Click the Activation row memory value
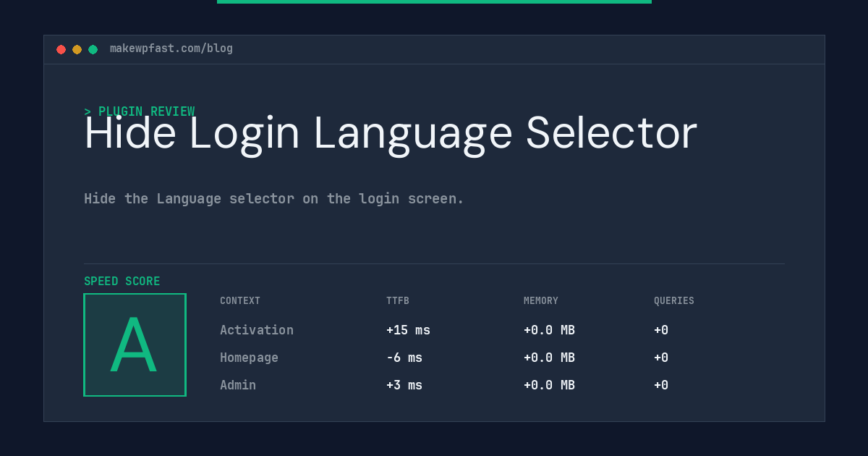 pos(549,330)
